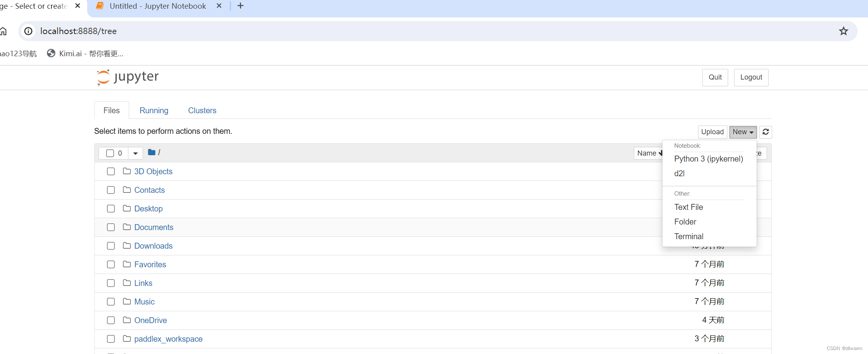The width and height of the screenshot is (868, 354).
Task: Switch to the Running tab
Action: click(154, 110)
